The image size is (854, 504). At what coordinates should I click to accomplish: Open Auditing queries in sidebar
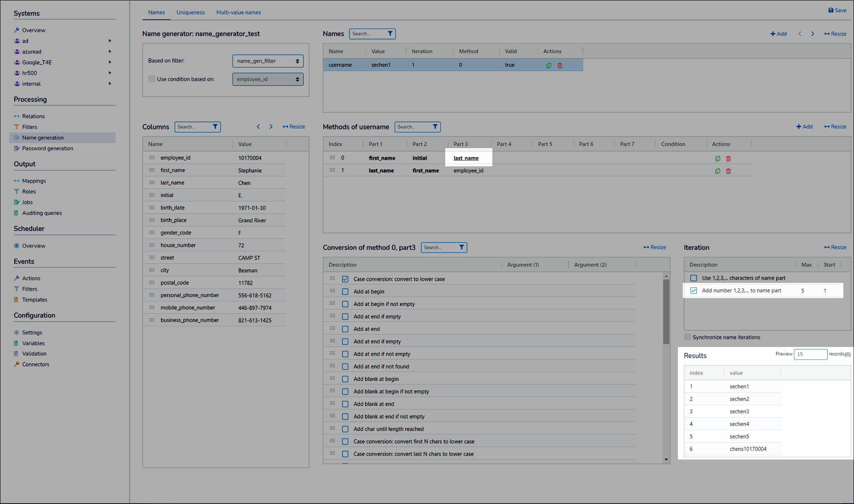coord(42,213)
